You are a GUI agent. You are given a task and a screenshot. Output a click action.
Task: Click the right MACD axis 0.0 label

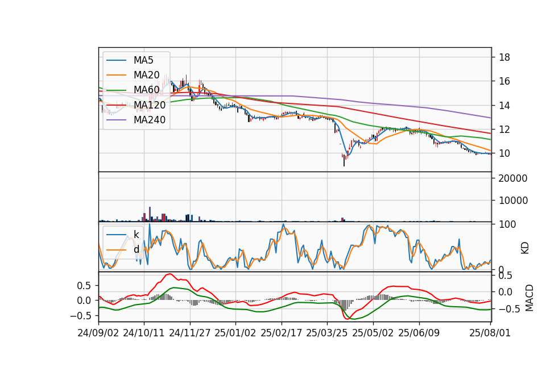coord(506,292)
